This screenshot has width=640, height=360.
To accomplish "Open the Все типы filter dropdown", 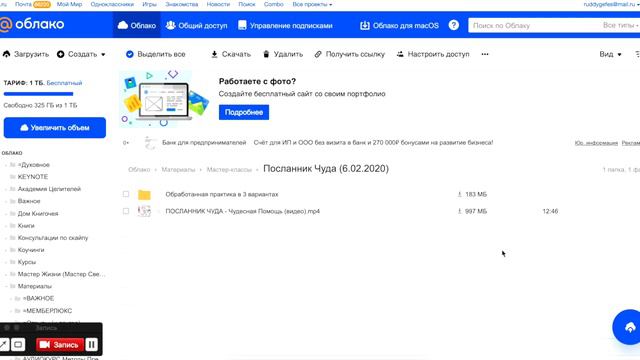I will pyautogui.click(x=620, y=25).
